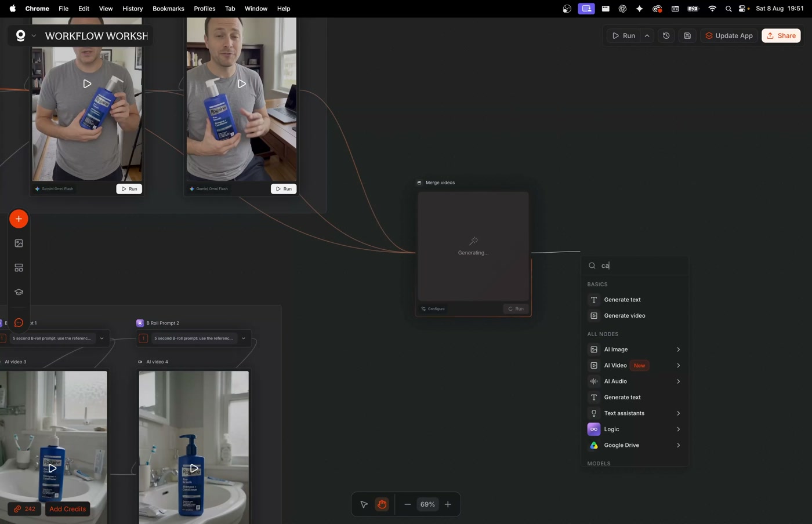Play the AI video 4 preview

coord(194,468)
